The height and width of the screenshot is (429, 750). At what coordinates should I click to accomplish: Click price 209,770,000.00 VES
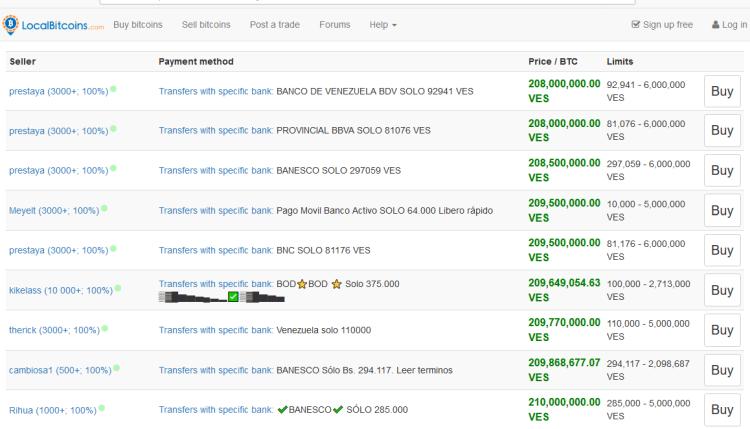point(564,330)
